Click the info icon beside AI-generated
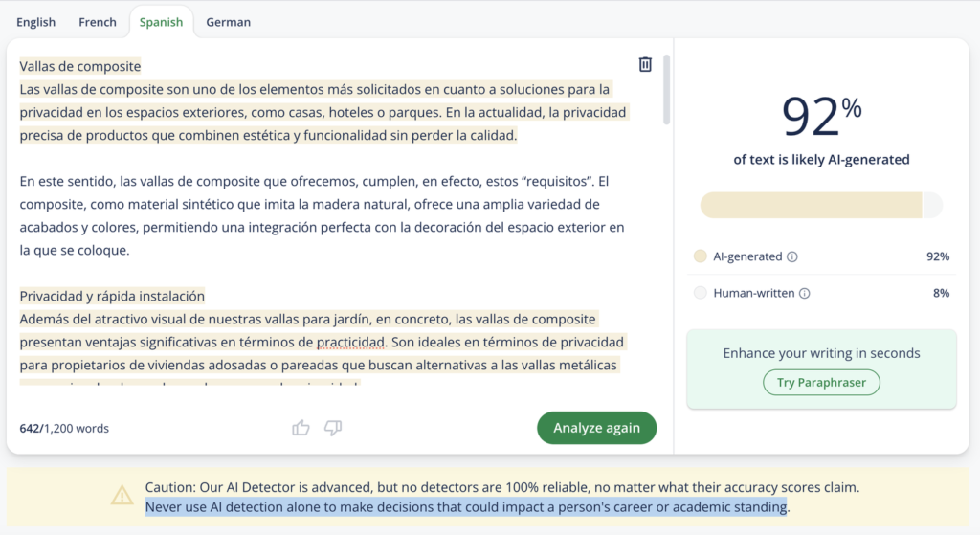980x535 pixels. click(792, 256)
